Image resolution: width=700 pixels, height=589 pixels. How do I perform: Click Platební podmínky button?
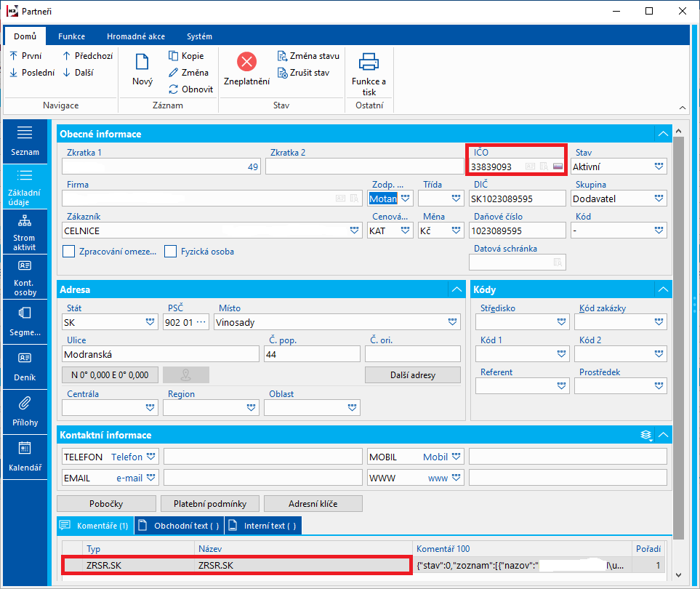(210, 504)
